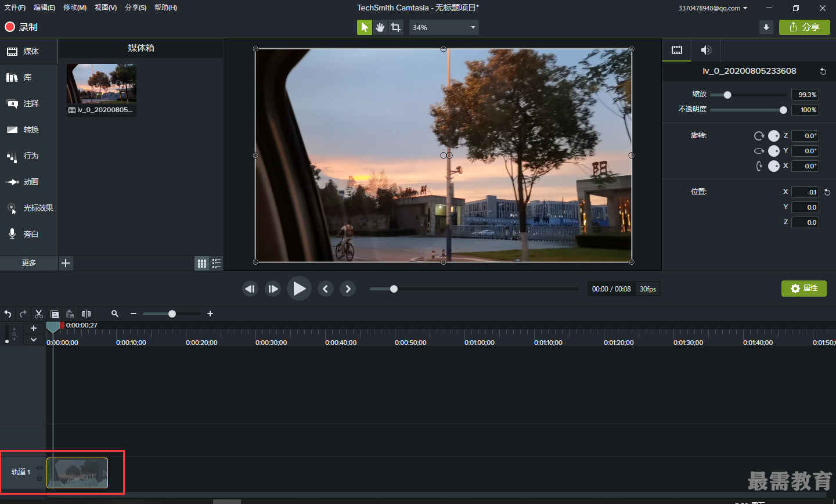Click the 99.3% scale input field

point(805,95)
